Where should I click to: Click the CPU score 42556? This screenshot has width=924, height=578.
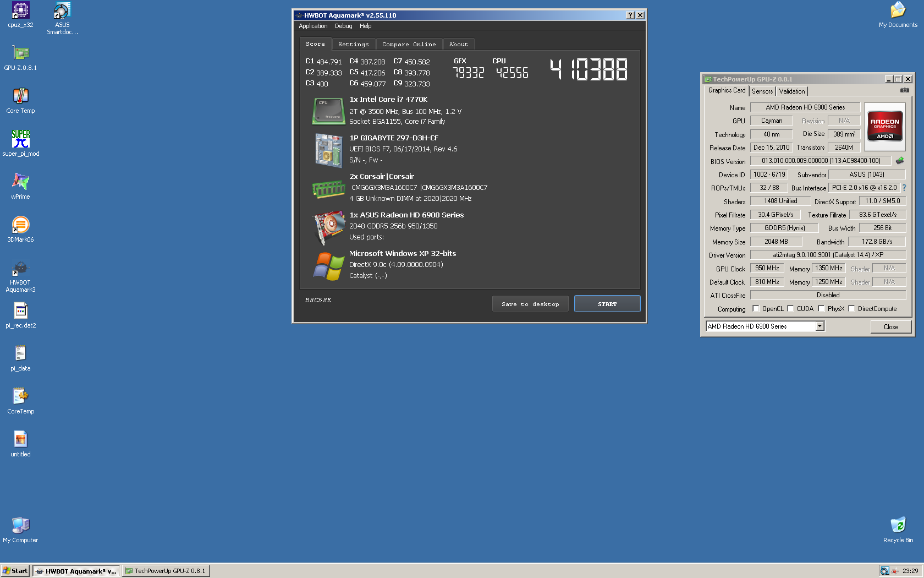pos(512,73)
